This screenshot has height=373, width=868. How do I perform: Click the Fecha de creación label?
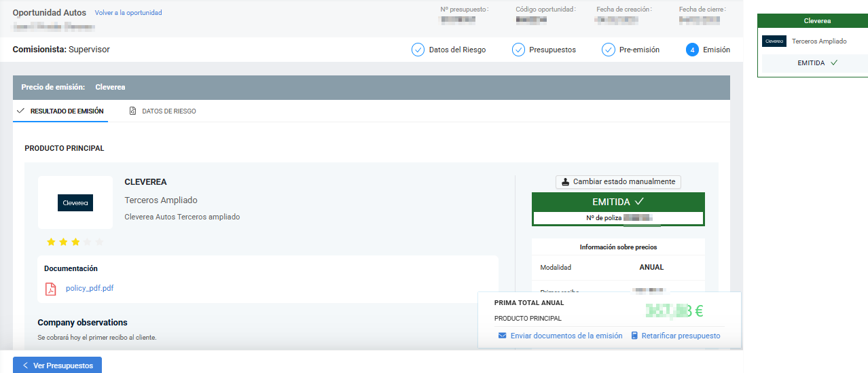(x=625, y=10)
